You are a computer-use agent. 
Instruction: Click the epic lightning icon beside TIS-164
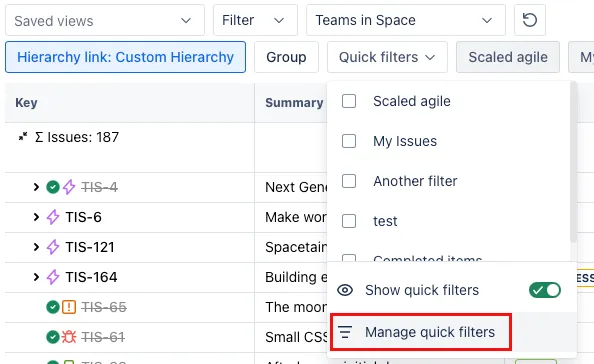click(53, 277)
